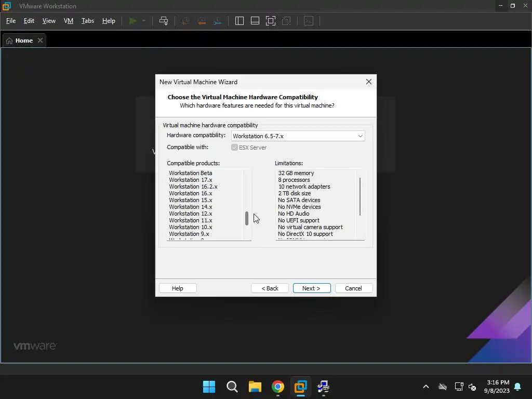Open Windows Search from the taskbar
The image size is (532, 399).
[x=232, y=387]
